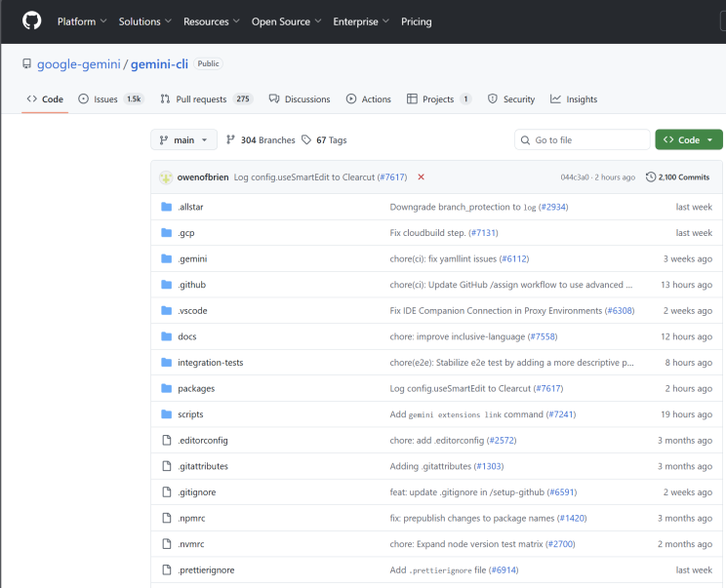Click the packages folder icon
The width and height of the screenshot is (726, 588).
click(166, 388)
